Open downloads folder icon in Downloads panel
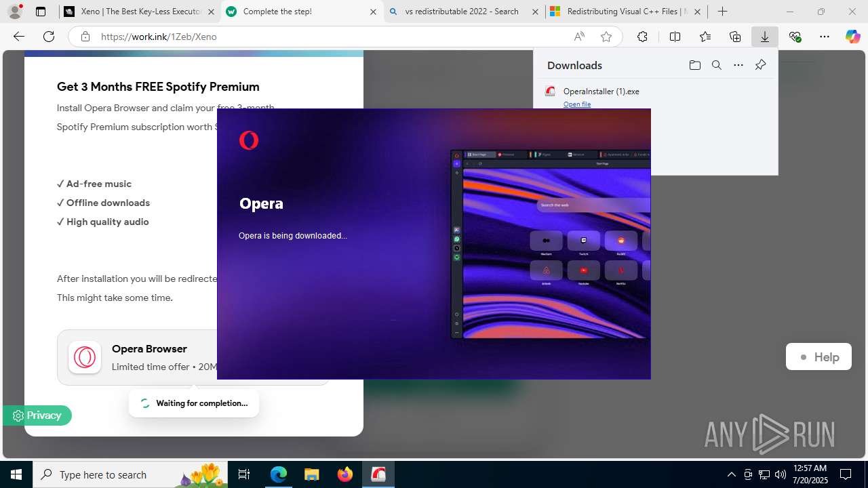 pos(694,65)
